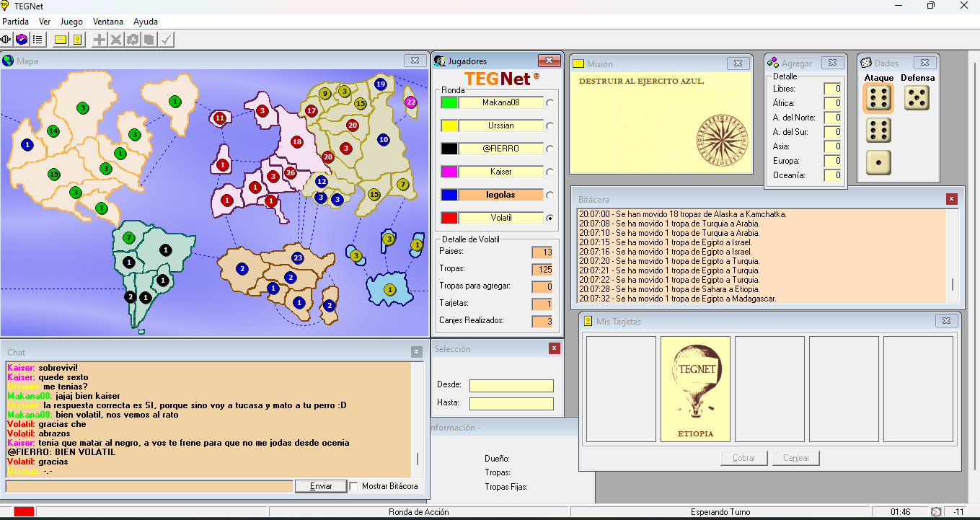The width and height of the screenshot is (980, 520).
Task: Click the chat message input field
Action: 149,486
